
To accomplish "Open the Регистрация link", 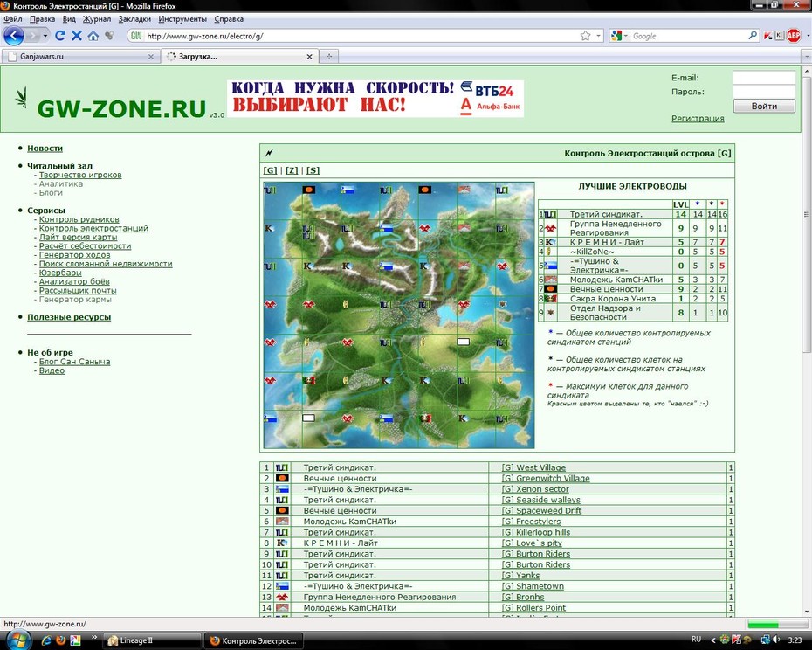I will [698, 118].
